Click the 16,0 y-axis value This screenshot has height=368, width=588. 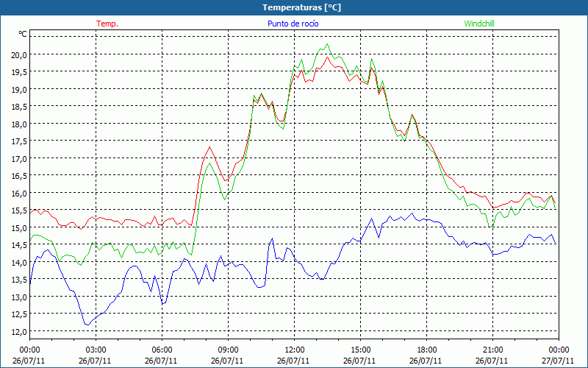[19, 193]
